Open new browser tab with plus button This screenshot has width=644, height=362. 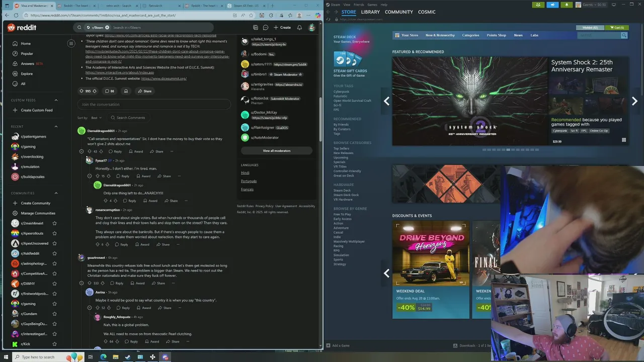point(272,6)
